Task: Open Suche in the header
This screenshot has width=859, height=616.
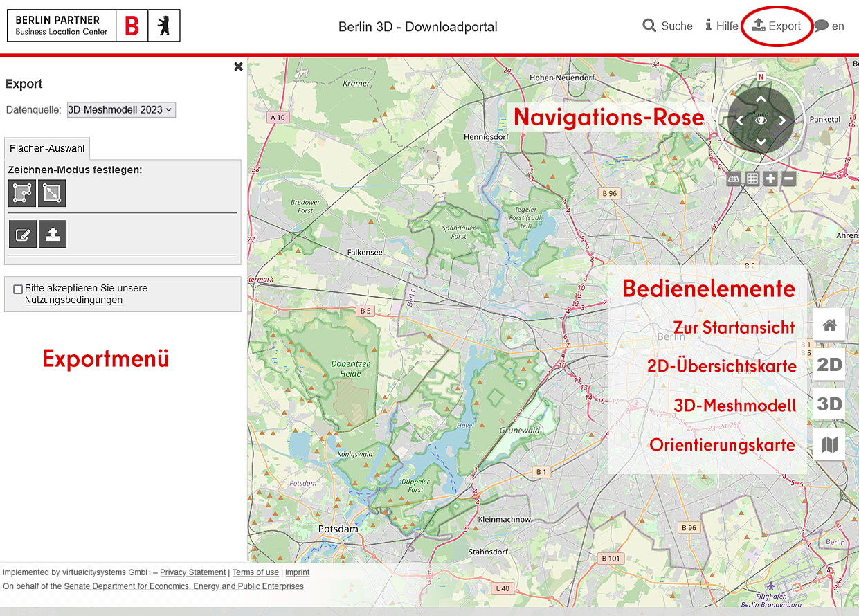Action: 667,26
